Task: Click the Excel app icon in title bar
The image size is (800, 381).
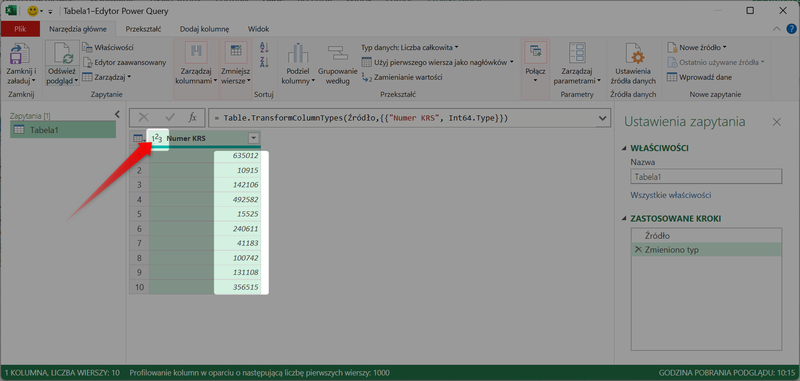Action: tap(11, 11)
